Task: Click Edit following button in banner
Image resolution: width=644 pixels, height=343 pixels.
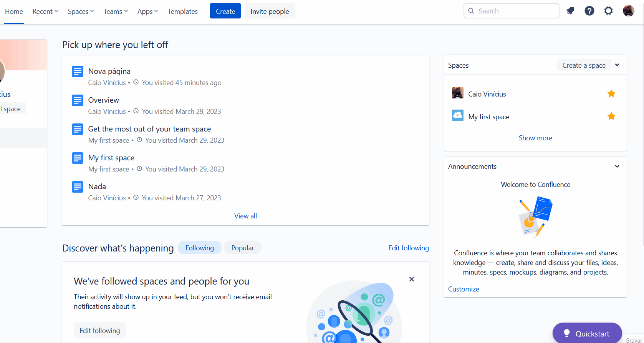Action: [x=100, y=330]
